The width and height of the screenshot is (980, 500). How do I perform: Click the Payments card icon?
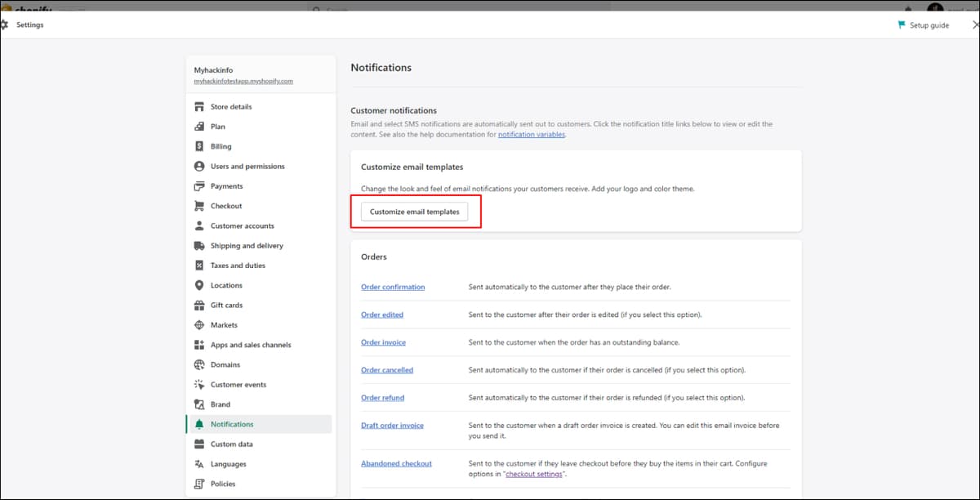pos(198,186)
